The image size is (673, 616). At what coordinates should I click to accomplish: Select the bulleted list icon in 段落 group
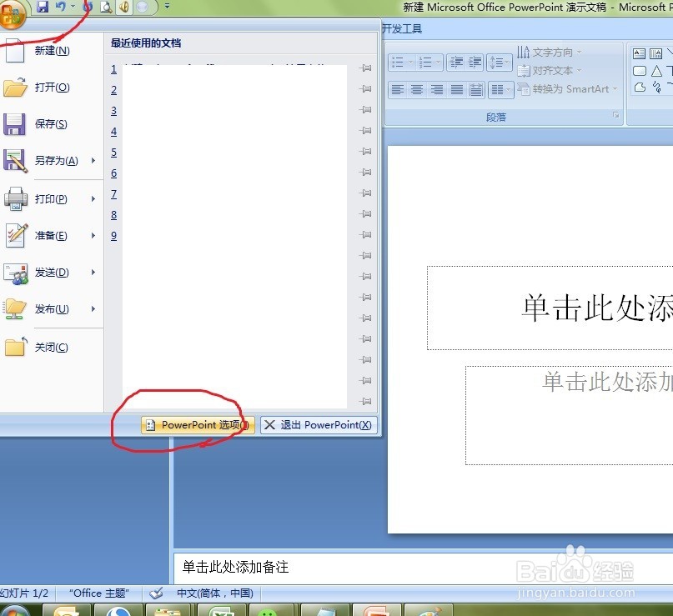coord(399,62)
